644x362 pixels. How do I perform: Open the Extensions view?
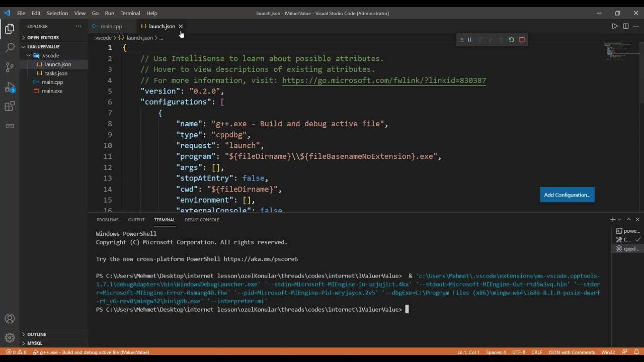[10, 107]
